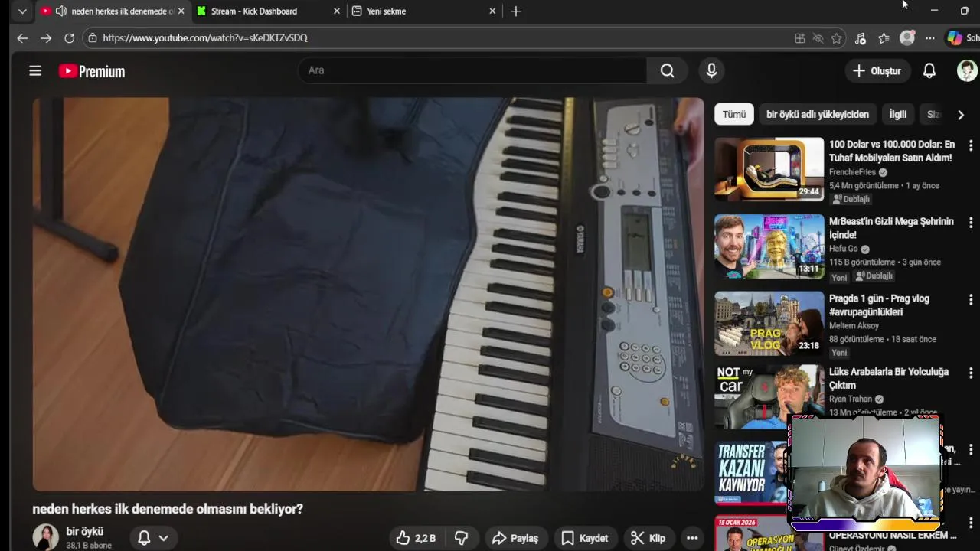The height and width of the screenshot is (551, 980).
Task: Open the PRAG VLOG video thumbnail
Action: pos(769,324)
